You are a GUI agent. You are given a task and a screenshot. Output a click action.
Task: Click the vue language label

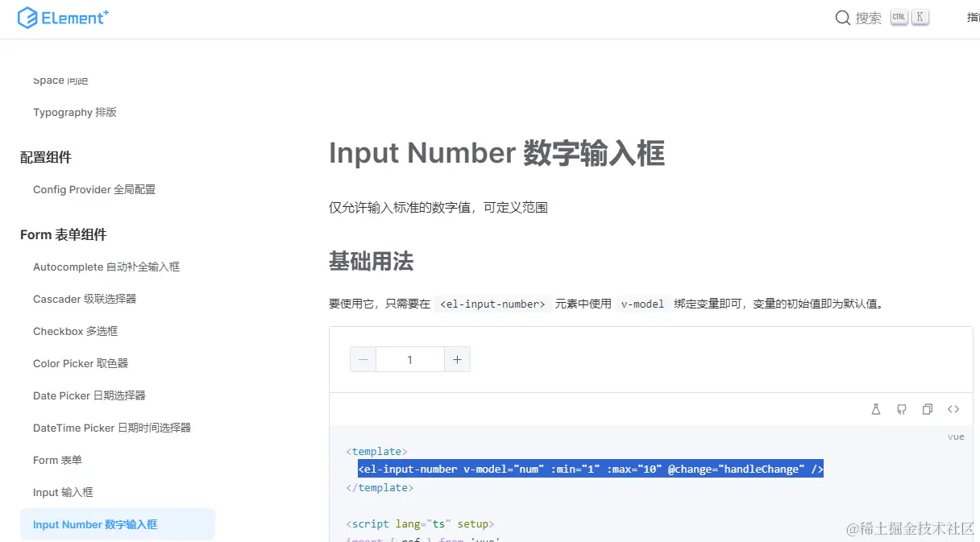pos(956,436)
